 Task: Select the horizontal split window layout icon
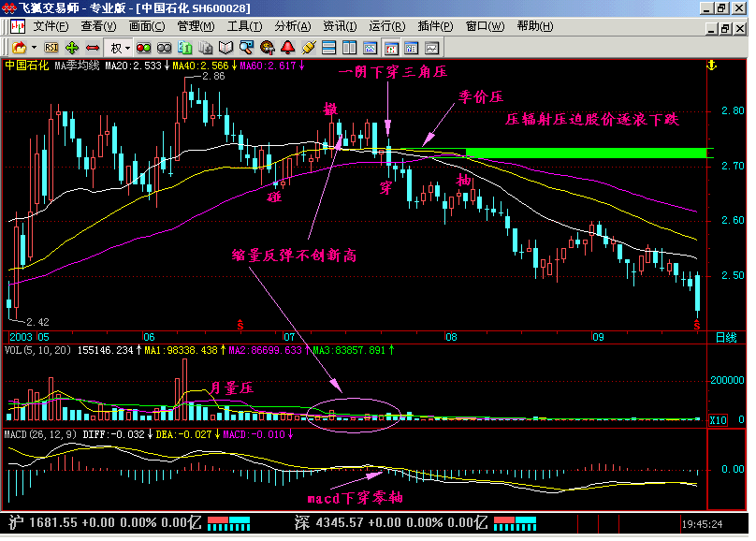click(328, 48)
